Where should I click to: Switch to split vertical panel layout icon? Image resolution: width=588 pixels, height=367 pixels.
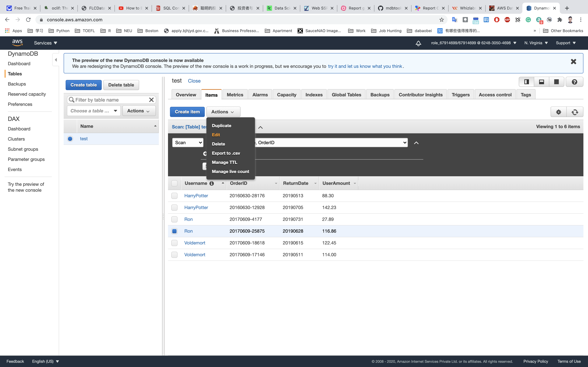526,82
